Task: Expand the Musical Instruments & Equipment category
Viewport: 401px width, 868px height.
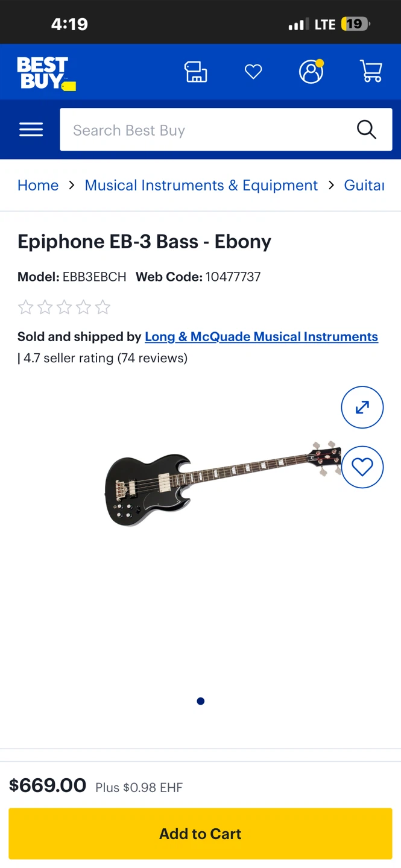Action: point(201,185)
